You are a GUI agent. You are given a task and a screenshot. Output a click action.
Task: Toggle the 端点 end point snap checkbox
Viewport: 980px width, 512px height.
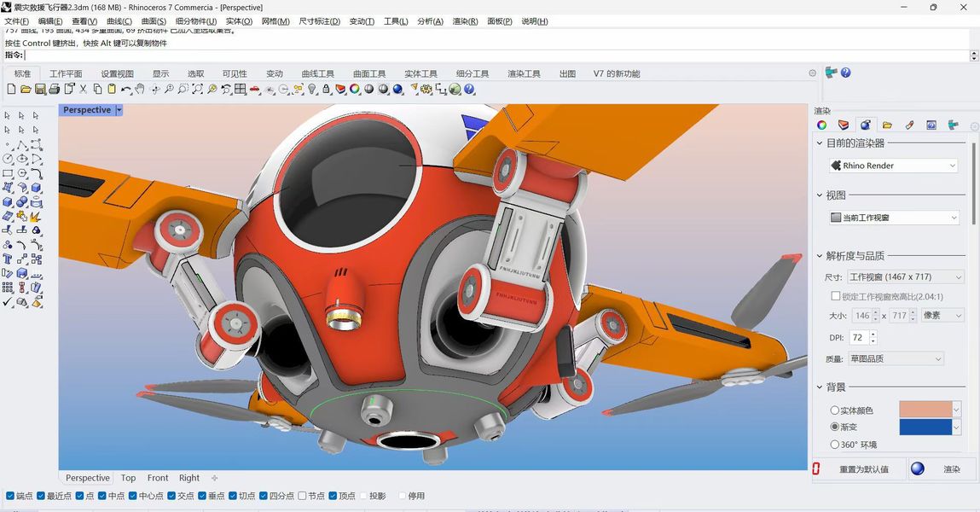(10, 496)
